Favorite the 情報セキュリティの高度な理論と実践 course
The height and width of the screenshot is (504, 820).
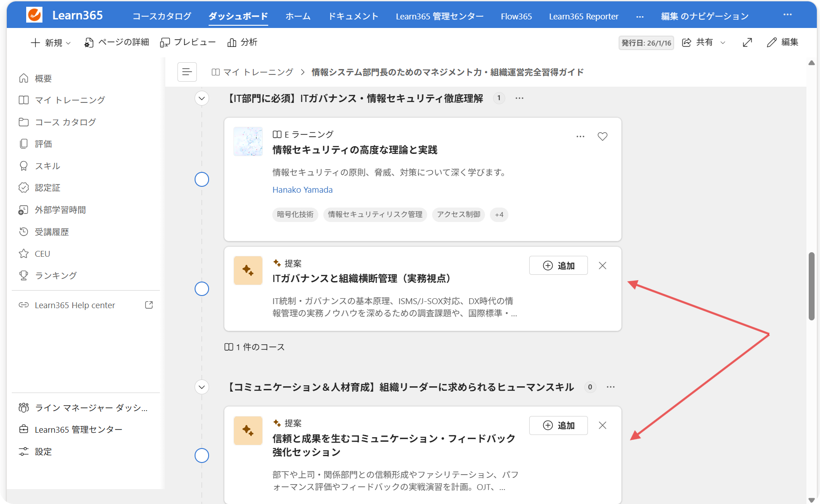(x=602, y=136)
